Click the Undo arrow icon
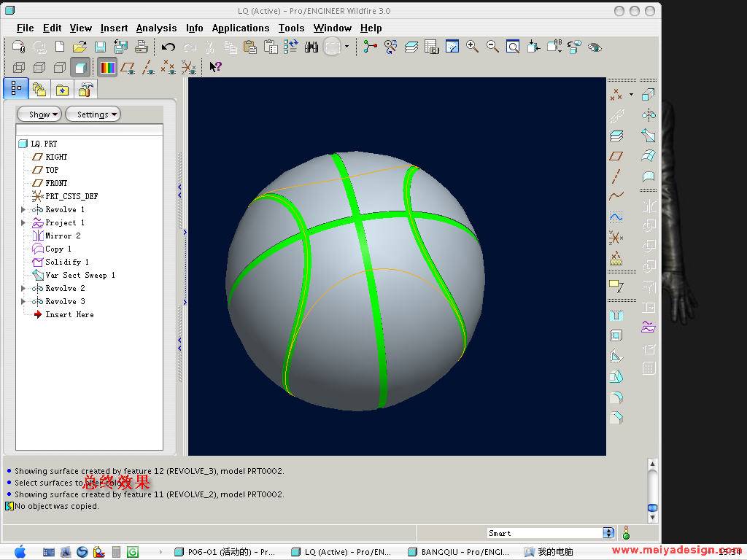Image resolution: width=747 pixels, height=560 pixels. (x=169, y=47)
